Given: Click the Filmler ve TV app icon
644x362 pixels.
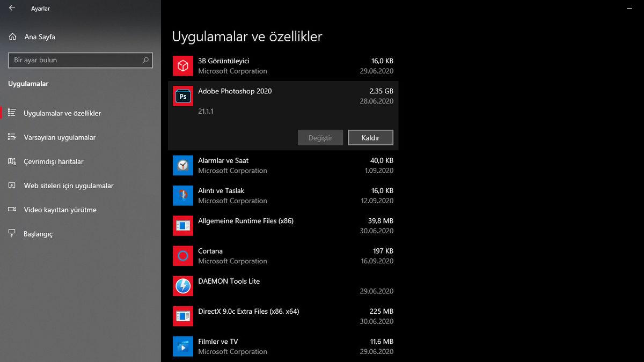Looking at the screenshot, I should [x=183, y=346].
